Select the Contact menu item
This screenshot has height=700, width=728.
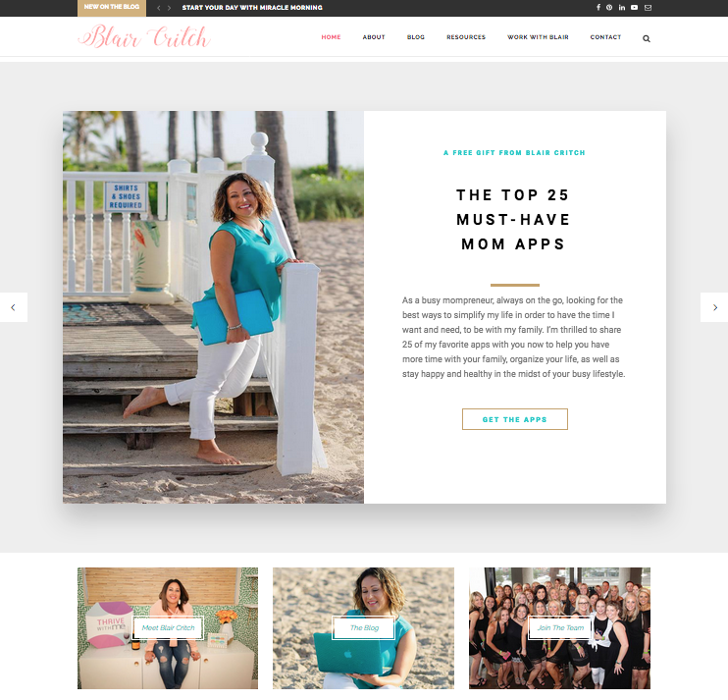pos(605,37)
